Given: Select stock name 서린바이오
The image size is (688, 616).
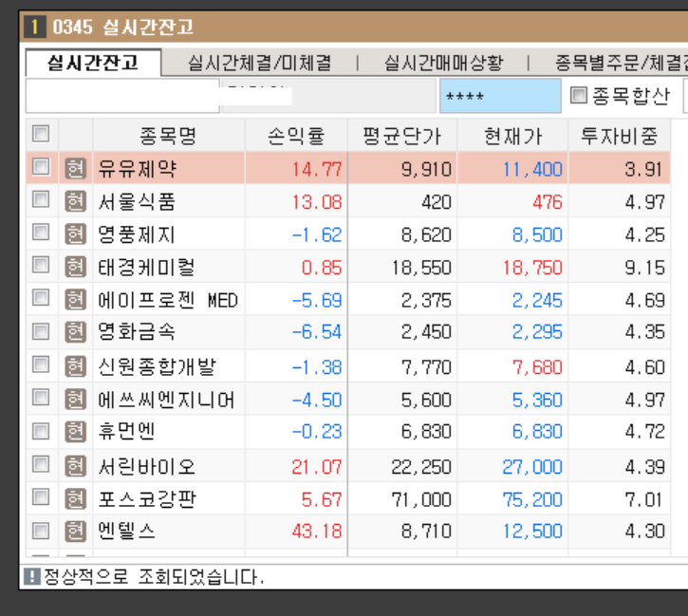Looking at the screenshot, I should (146, 466).
